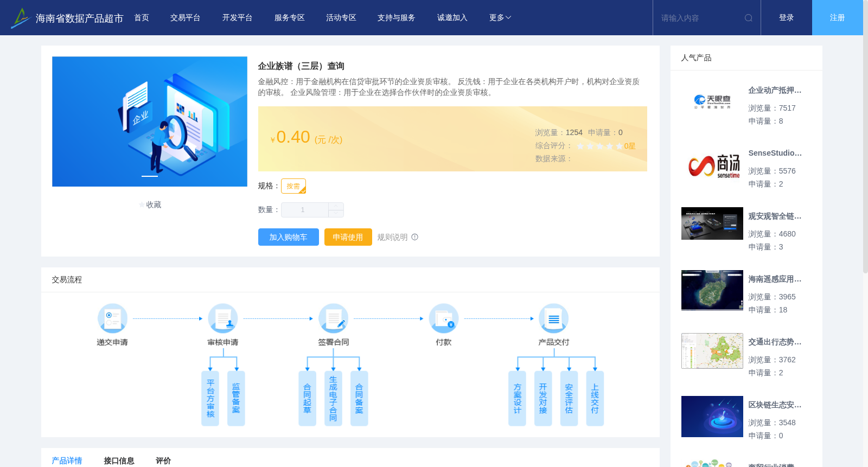Expand the 更多 navigation dropdown
The width and height of the screenshot is (868, 467).
coord(500,18)
